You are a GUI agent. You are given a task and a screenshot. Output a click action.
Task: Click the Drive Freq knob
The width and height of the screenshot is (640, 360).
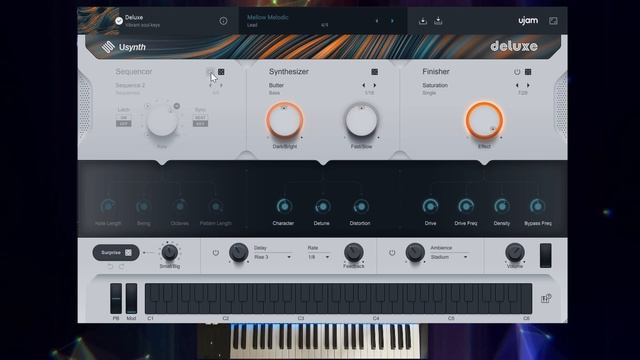click(466, 207)
